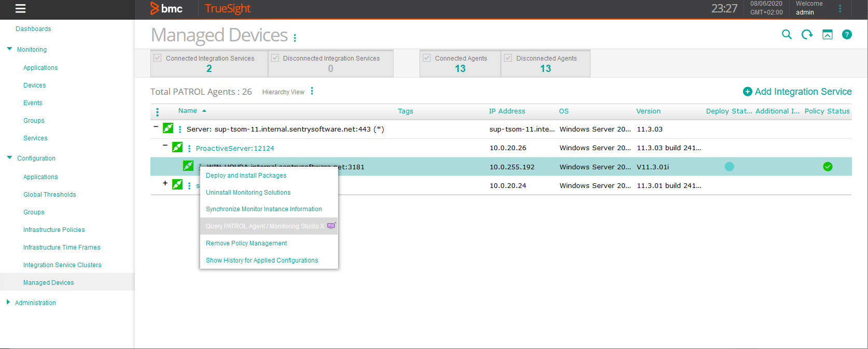Open Groups under Configuration

(34, 212)
